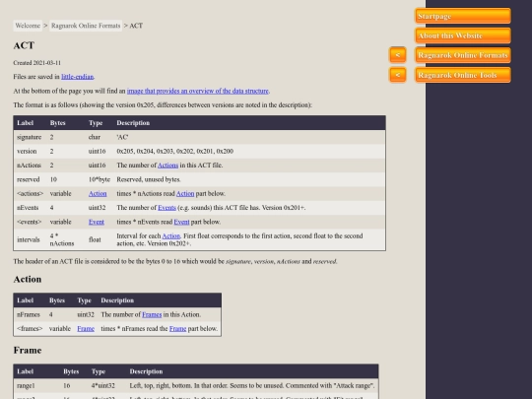The height and width of the screenshot is (399, 532).
Task: Open the Event type link in the events row
Action: tap(97, 222)
